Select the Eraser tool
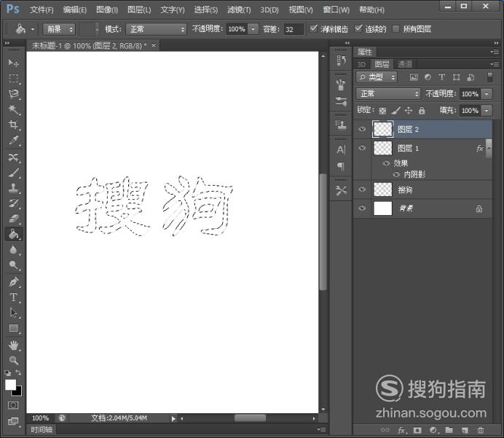Image resolution: width=504 pixels, height=438 pixels. tap(13, 219)
